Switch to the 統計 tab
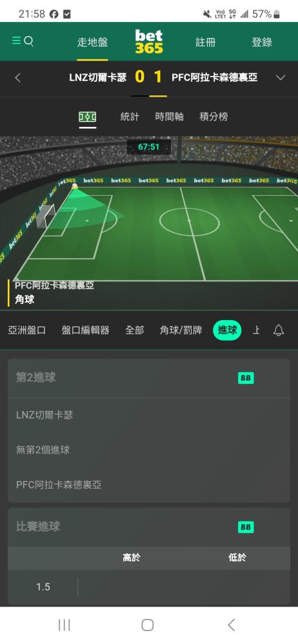The image size is (298, 644). 130,117
